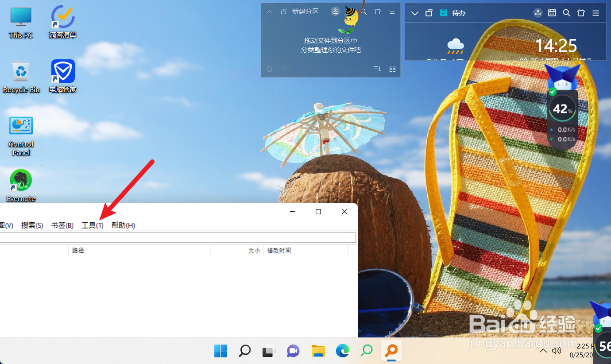Open the Evernote desktop shortcut
The height and width of the screenshot is (364, 611).
(x=21, y=186)
